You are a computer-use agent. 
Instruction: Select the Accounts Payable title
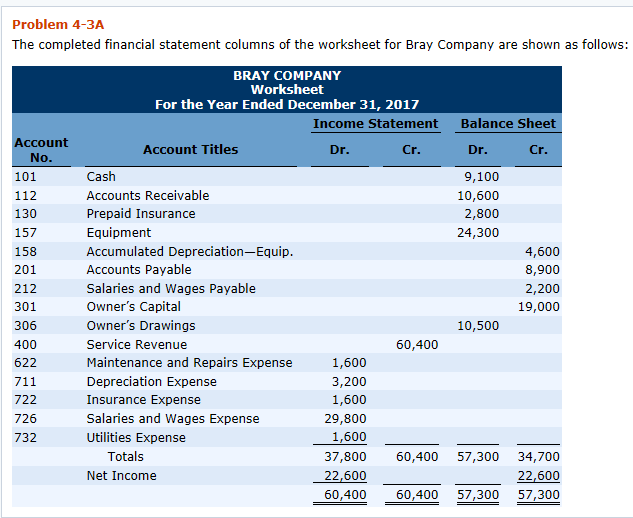click(139, 270)
